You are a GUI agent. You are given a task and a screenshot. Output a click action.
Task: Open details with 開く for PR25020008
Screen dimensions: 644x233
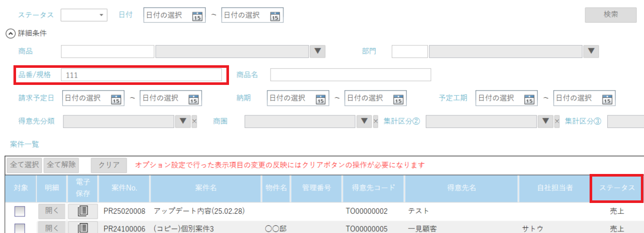click(x=52, y=211)
